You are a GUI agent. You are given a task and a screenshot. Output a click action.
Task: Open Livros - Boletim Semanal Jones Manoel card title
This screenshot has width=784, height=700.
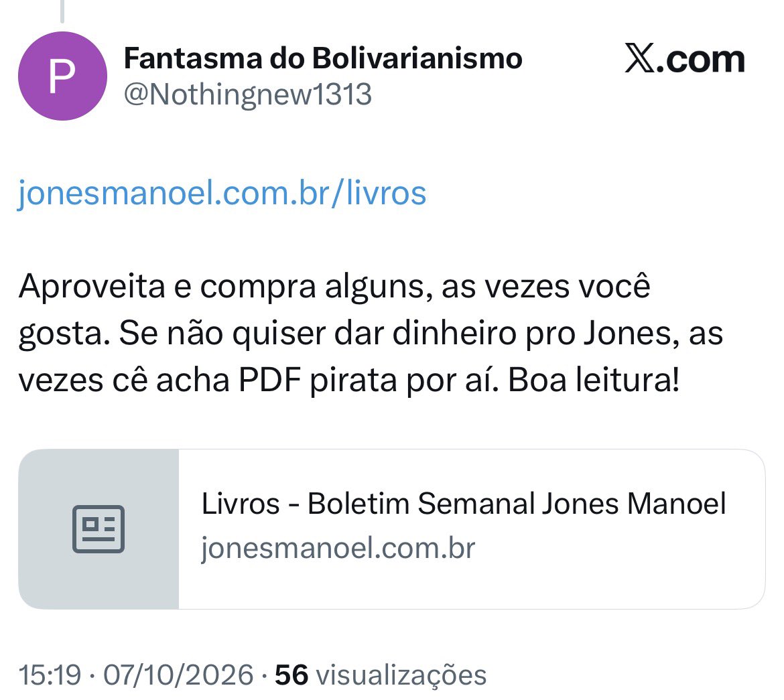click(x=464, y=504)
